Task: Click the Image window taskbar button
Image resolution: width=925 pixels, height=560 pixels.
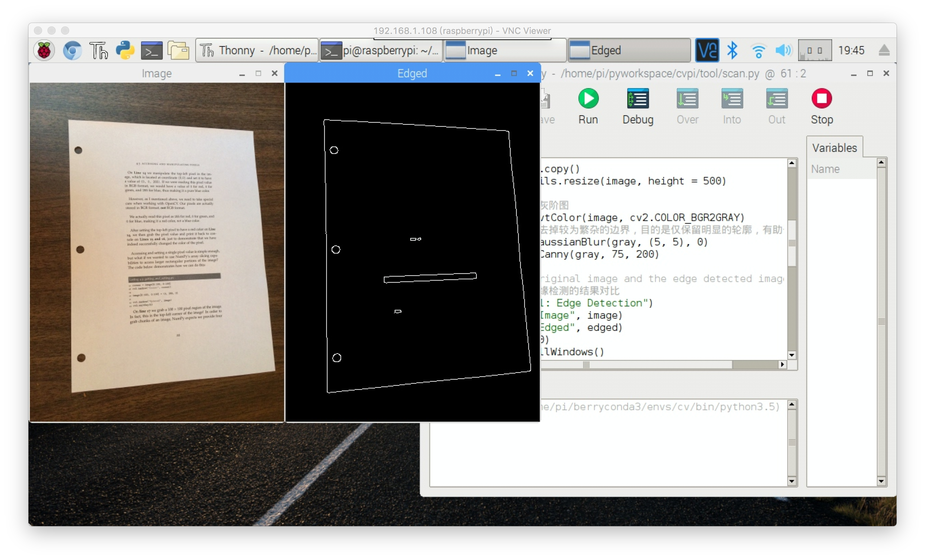Action: [504, 50]
